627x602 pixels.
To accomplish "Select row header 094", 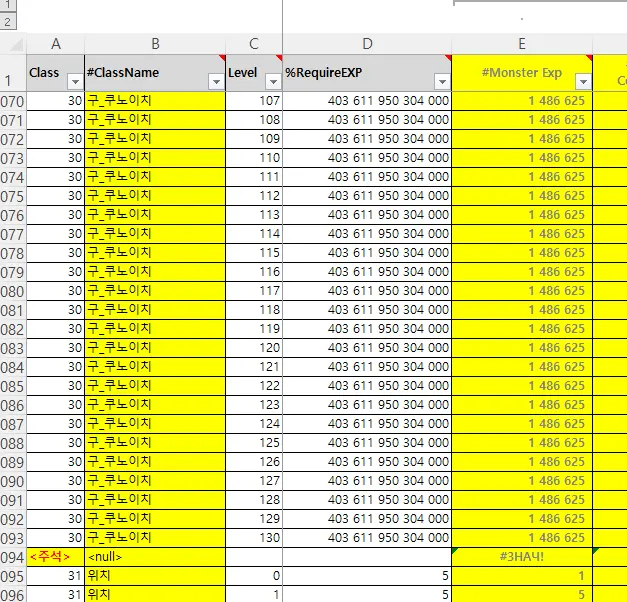I will 13,557.
